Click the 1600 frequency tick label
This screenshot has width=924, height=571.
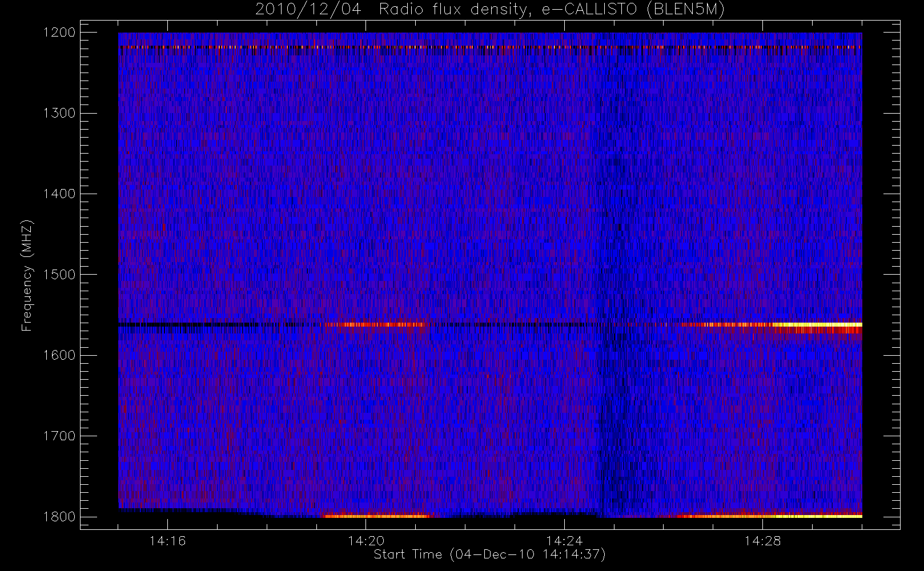click(59, 355)
